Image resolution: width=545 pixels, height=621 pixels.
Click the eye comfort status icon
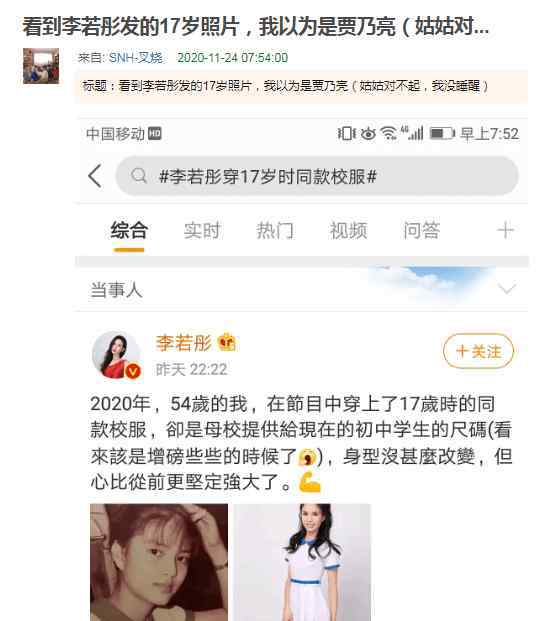(x=368, y=134)
